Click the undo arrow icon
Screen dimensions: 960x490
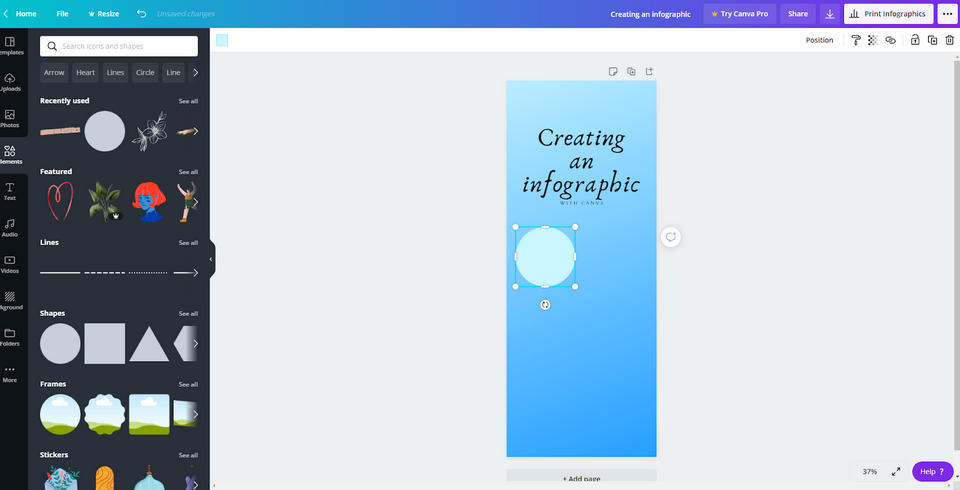coord(141,13)
